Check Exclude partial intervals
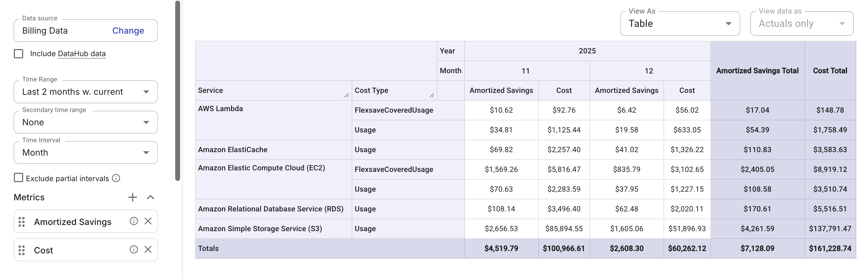This screenshot has width=868, height=279. click(x=18, y=178)
